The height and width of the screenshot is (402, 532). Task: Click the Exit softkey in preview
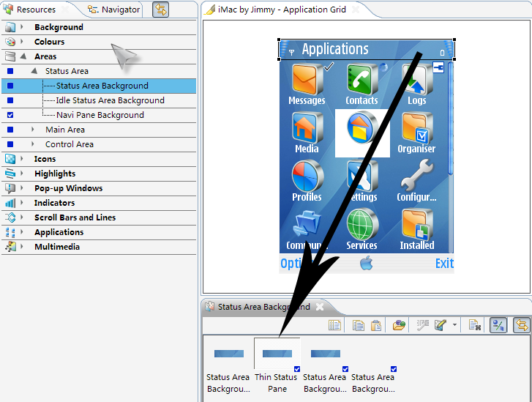coord(444,264)
